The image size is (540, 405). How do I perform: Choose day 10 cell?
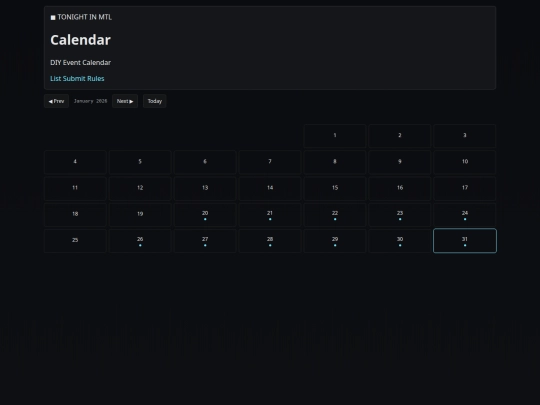[465, 162]
